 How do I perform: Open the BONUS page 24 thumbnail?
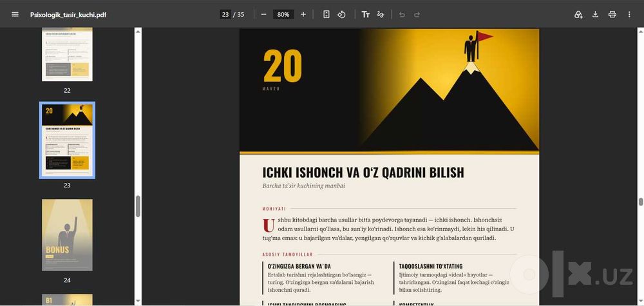coord(67,235)
